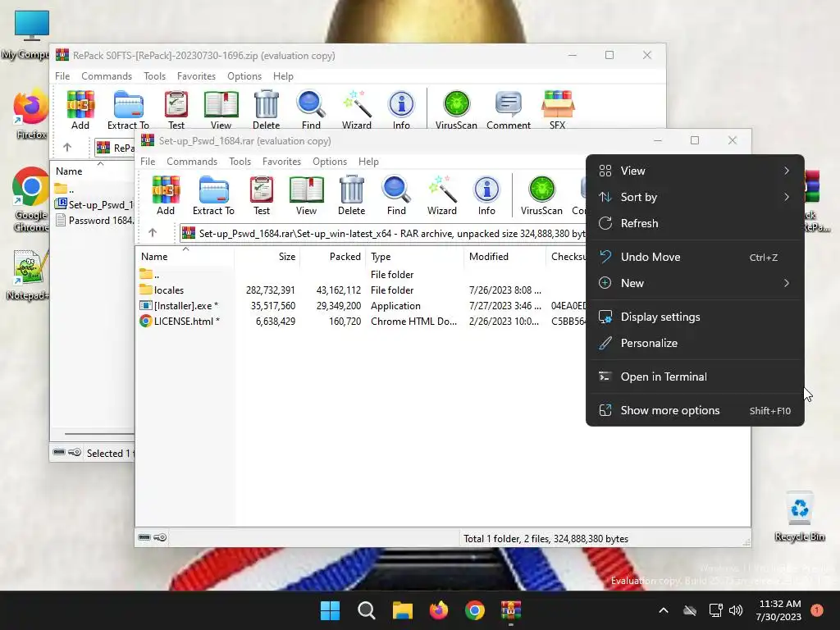The height and width of the screenshot is (630, 840).
Task: Click Packed column header
Action: [332, 257]
